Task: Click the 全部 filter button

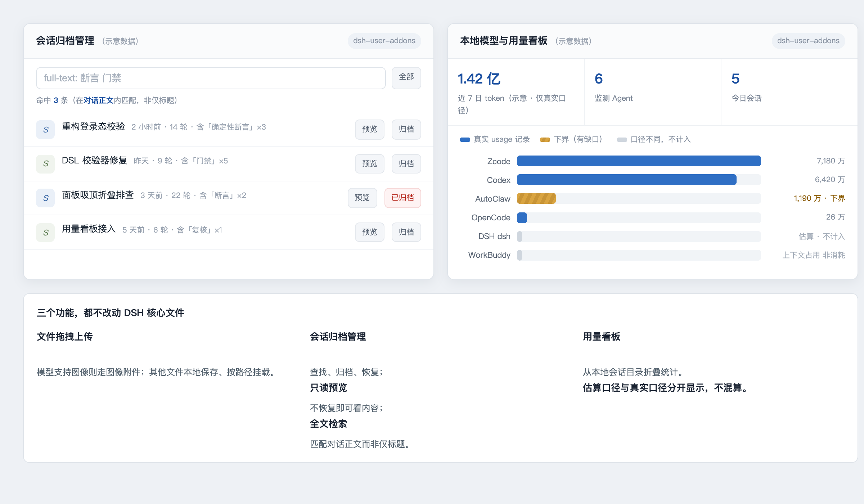Action: [406, 78]
